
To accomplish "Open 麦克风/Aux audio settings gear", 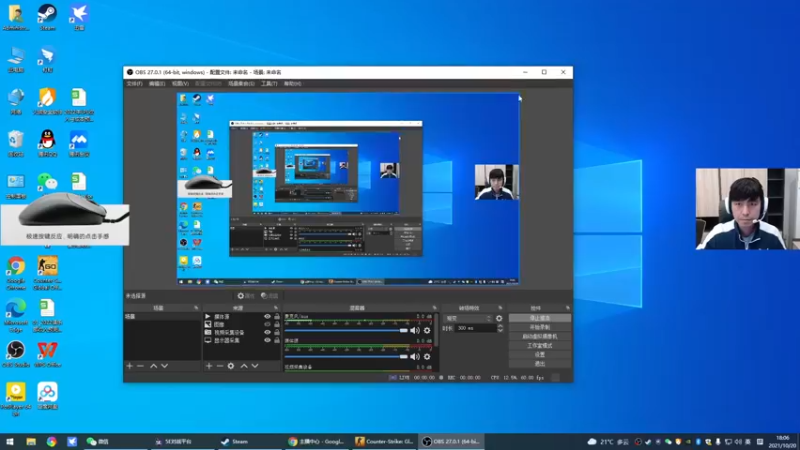I will (427, 330).
